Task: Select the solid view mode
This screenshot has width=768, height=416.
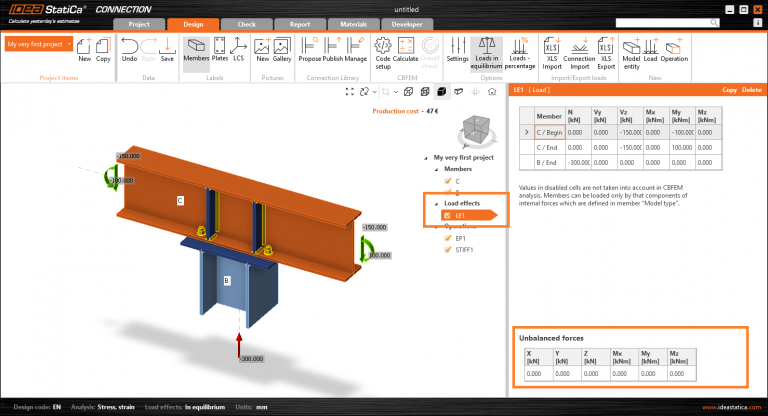Action: 441,92
